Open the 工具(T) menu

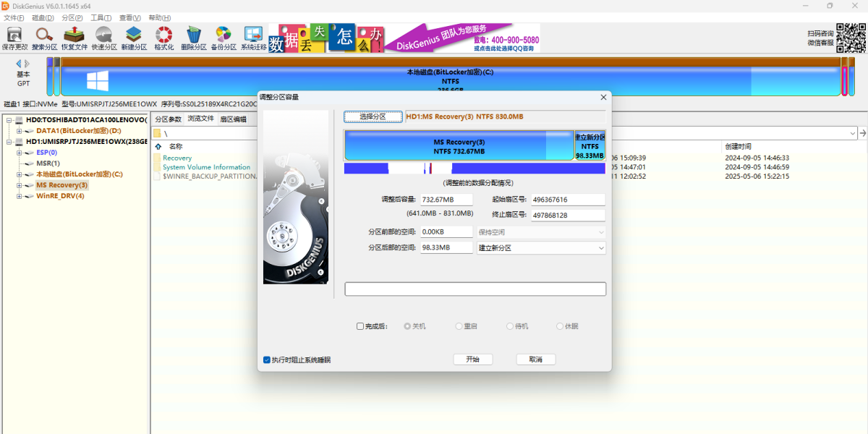(x=101, y=17)
